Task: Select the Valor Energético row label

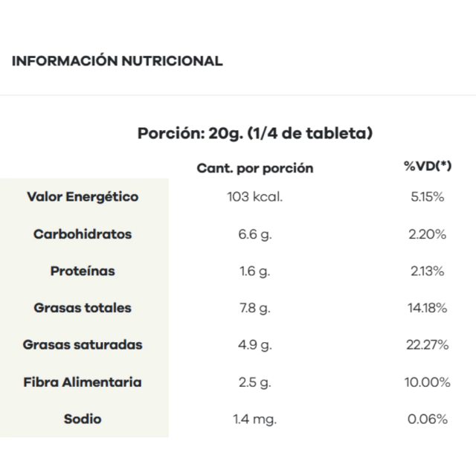Action: click(83, 197)
